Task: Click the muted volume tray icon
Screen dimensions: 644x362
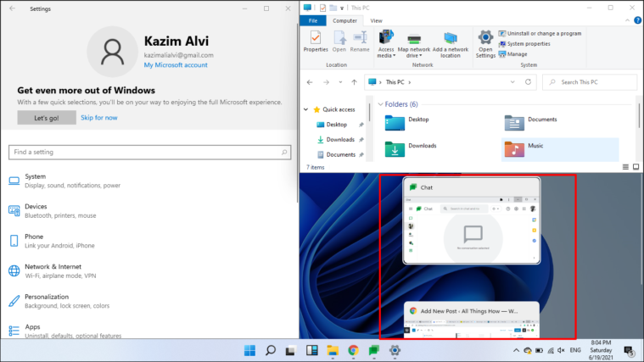Action: pos(562,350)
